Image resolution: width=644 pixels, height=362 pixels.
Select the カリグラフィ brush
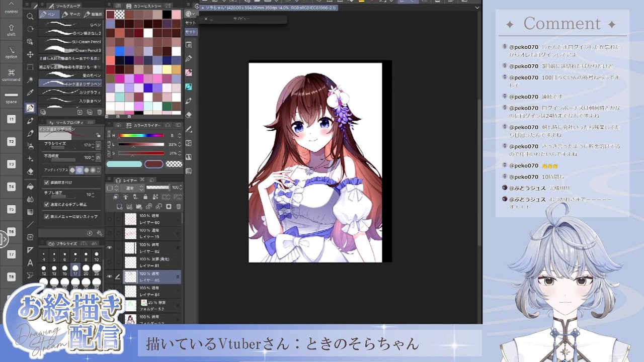pyautogui.click(x=70, y=92)
